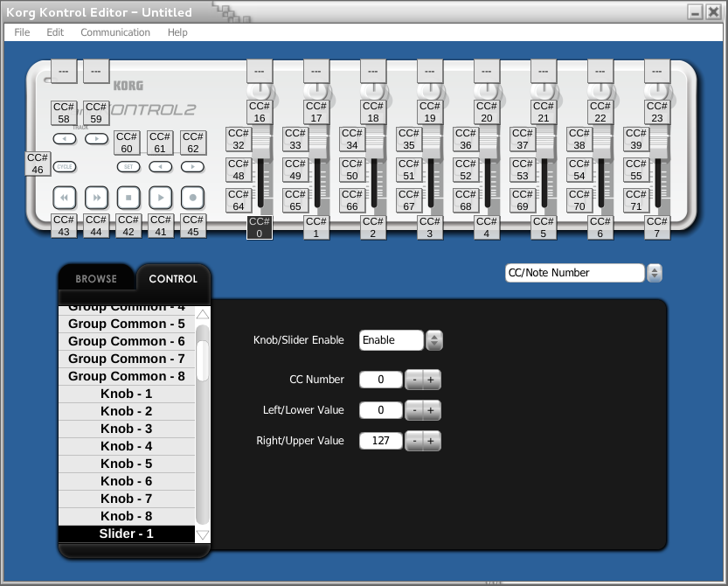Increase the Right/Upper Value
Image resolution: width=728 pixels, height=586 pixels.
(432, 441)
